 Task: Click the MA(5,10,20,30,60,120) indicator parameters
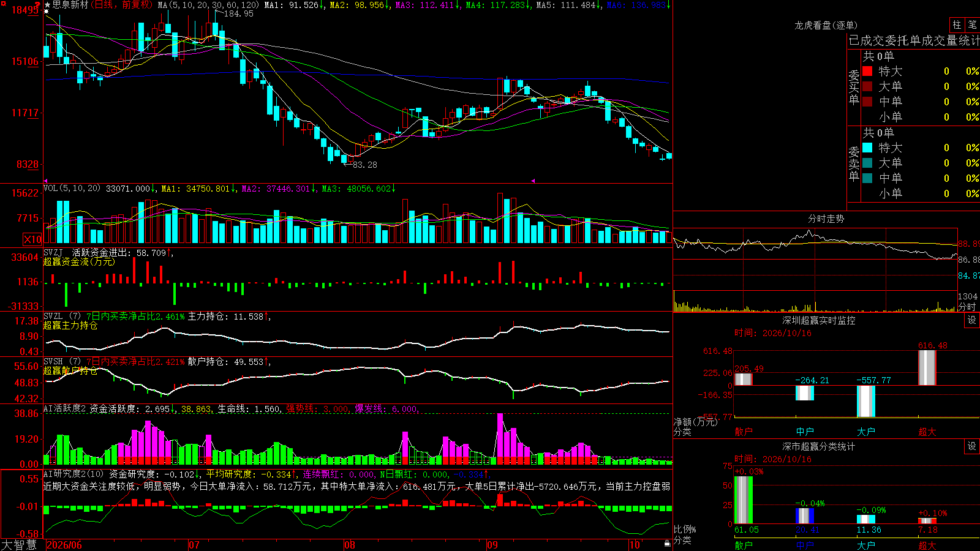tap(208, 5)
